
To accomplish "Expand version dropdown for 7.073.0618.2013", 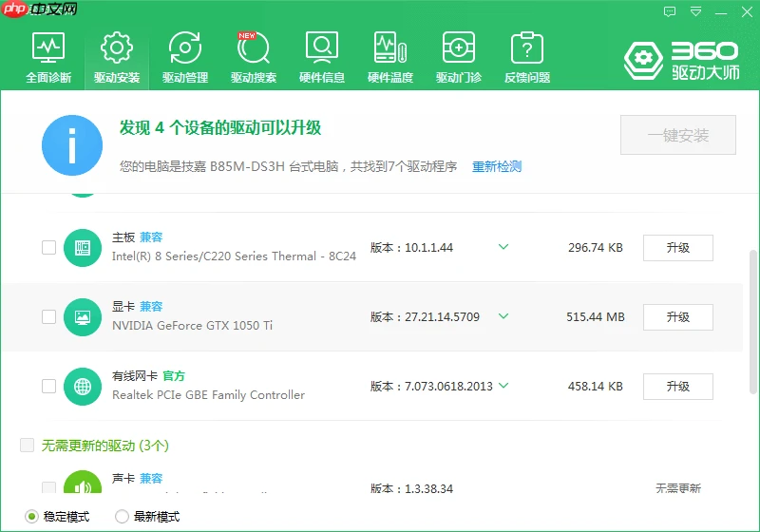I will tap(503, 385).
